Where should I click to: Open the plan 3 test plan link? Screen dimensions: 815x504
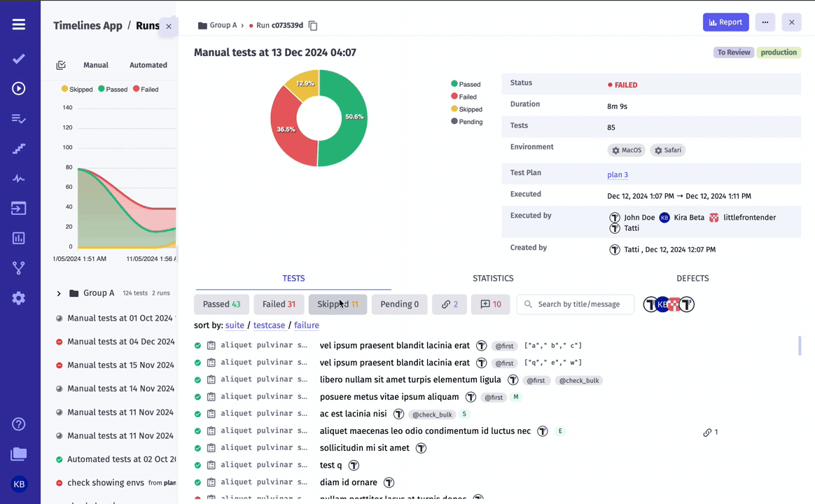[x=618, y=174]
